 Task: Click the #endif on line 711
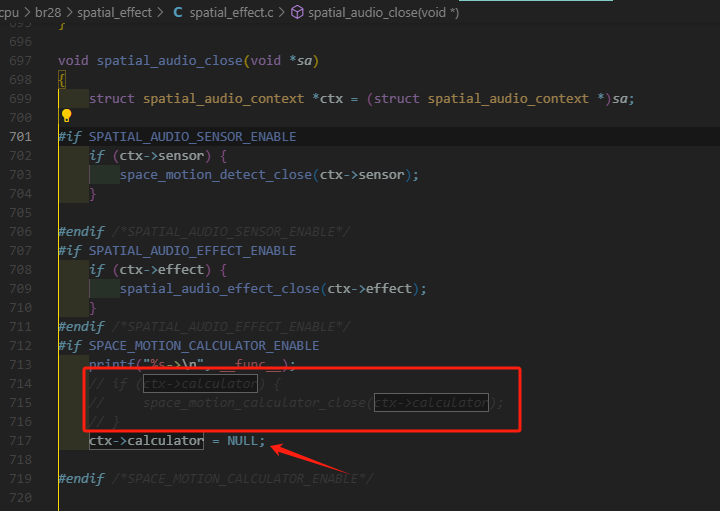[81, 326]
